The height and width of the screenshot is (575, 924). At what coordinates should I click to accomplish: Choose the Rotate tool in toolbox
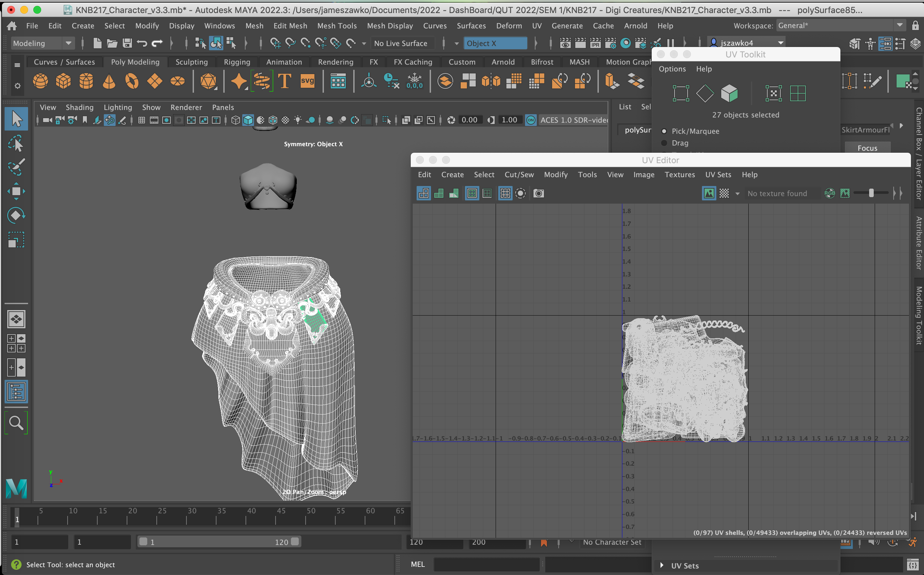16,215
